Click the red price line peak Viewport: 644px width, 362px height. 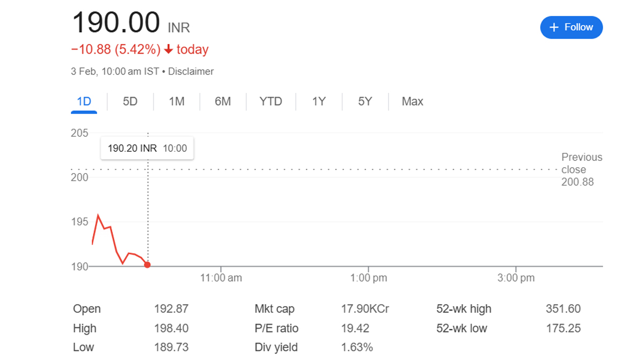pos(98,215)
